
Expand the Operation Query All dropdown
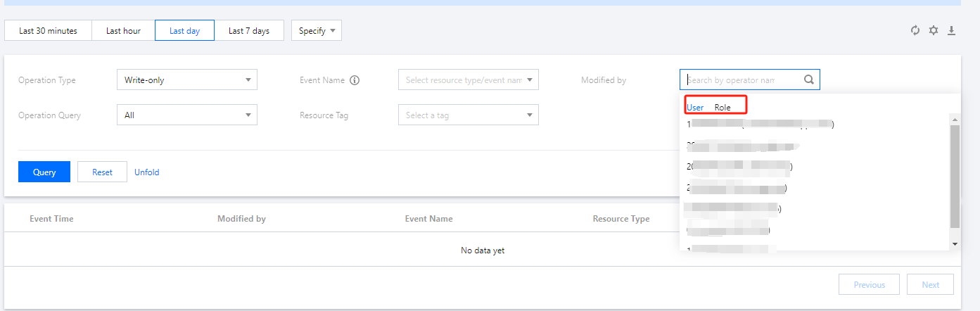186,115
